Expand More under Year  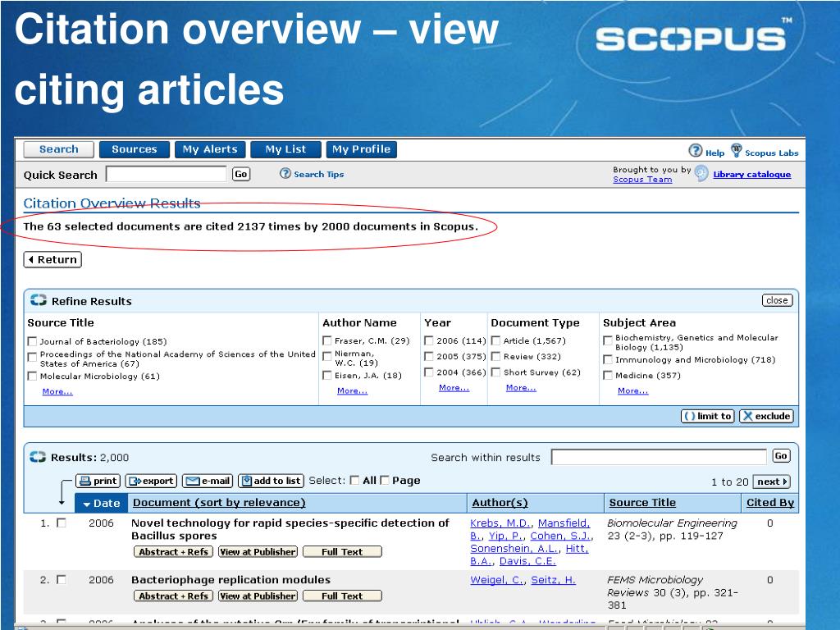click(454, 388)
